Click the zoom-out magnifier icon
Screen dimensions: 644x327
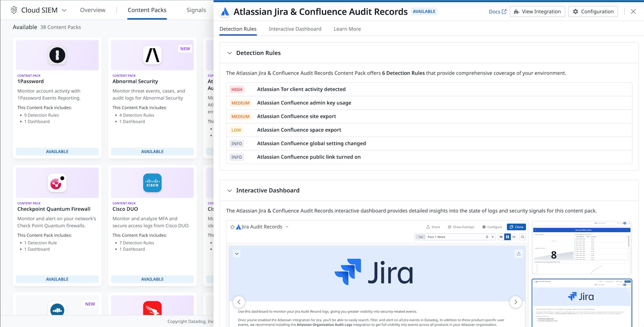[523, 237]
